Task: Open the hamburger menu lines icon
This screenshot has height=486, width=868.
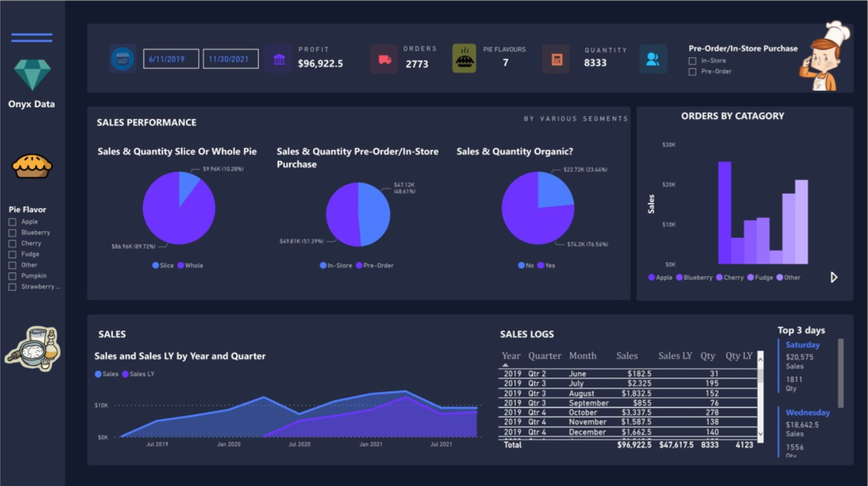Action: 32,38
